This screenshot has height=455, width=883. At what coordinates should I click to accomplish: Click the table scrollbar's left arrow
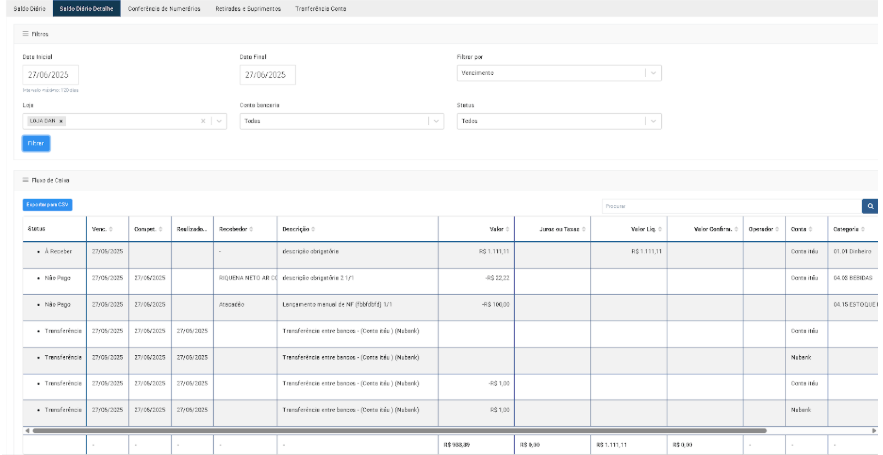click(x=26, y=431)
